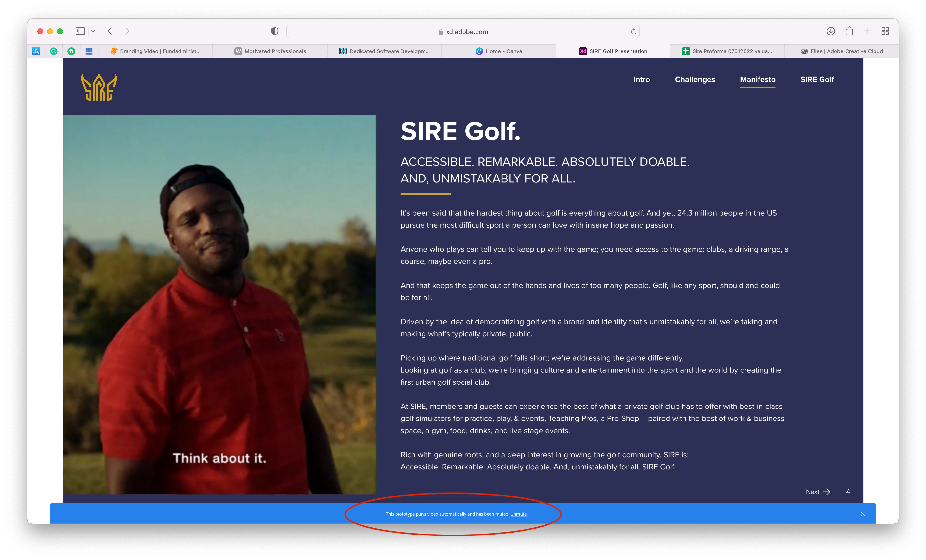926x560 pixels.
Task: Click the golden SIRE logo
Action: (99, 87)
